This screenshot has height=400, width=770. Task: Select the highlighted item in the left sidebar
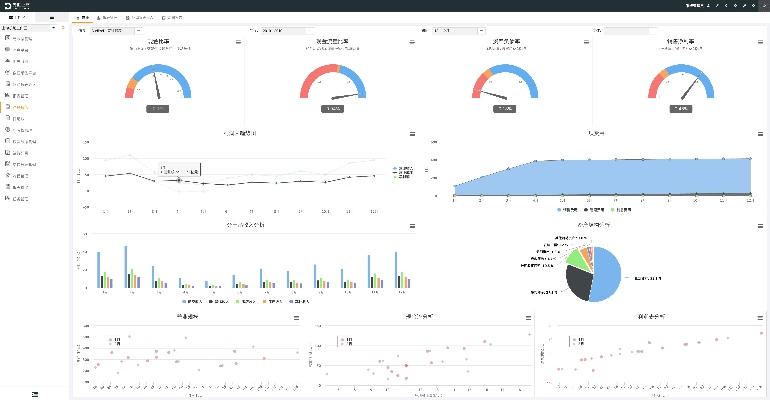[x=20, y=106]
